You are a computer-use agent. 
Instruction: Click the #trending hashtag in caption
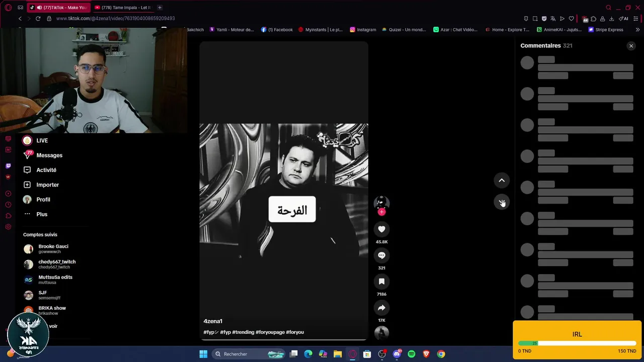[x=243, y=332]
